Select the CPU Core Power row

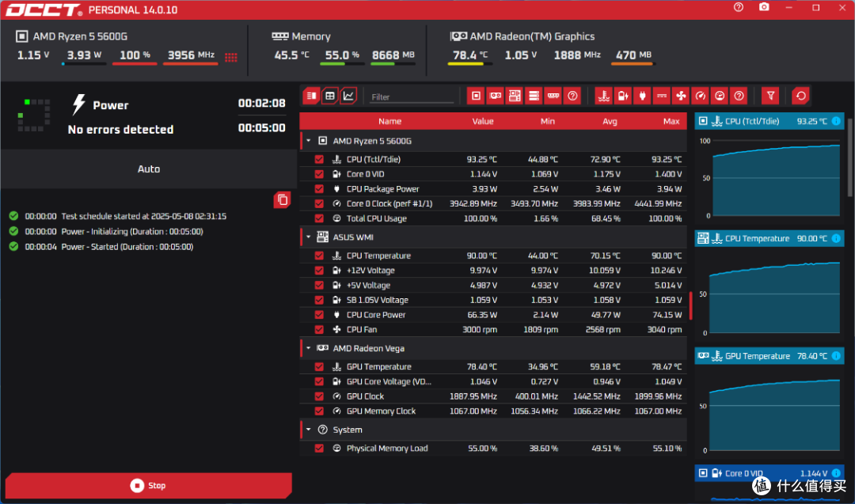(x=493, y=314)
